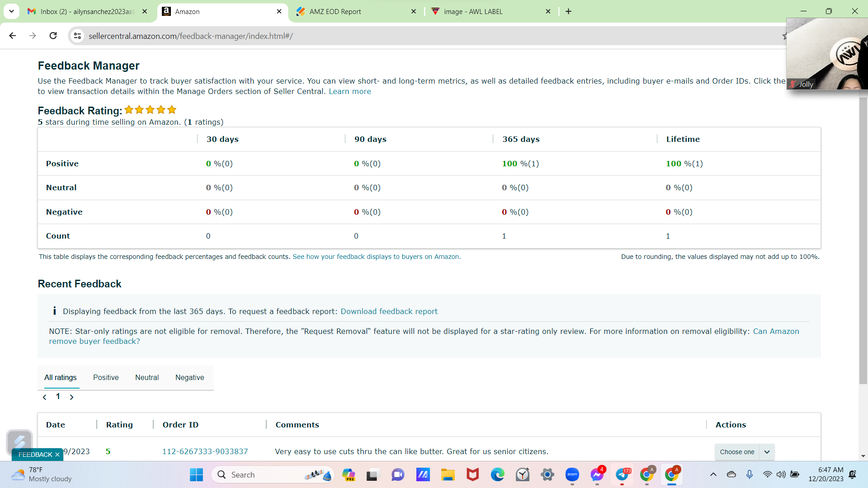Open Chat app from taskbar
Image resolution: width=868 pixels, height=488 pixels.
[x=398, y=475]
